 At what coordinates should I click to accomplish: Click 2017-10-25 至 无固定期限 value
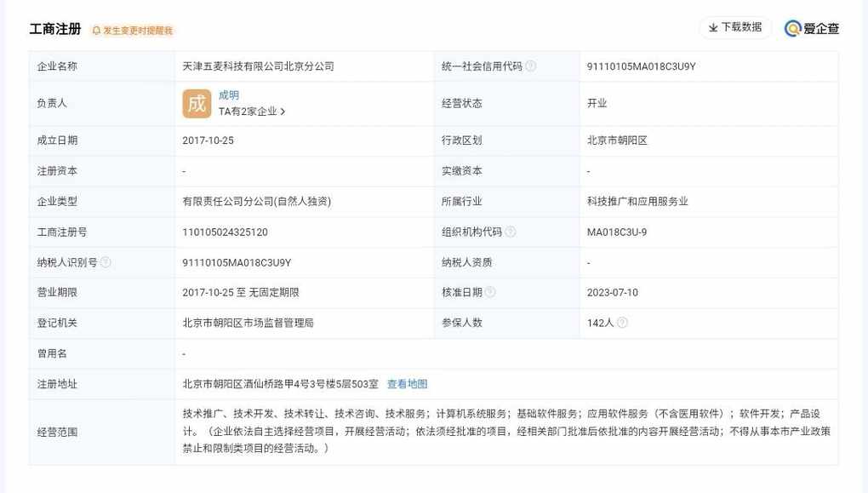(241, 292)
